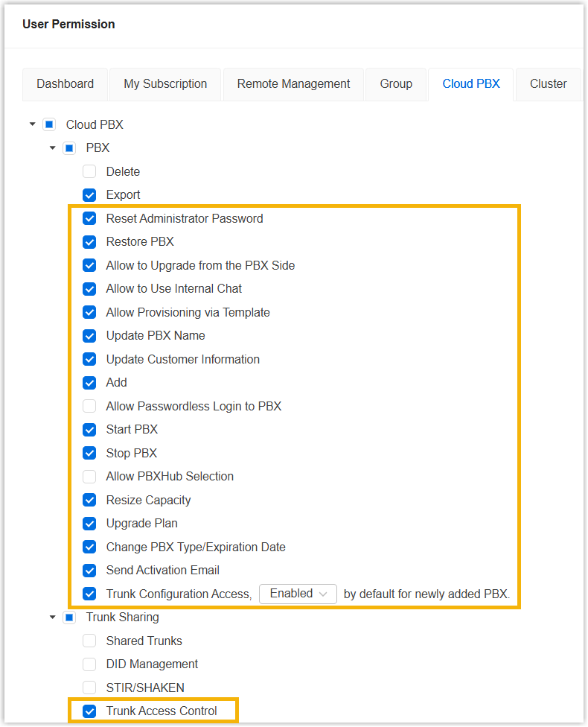Go to the Remote Management tab
The image size is (588, 727).
point(293,84)
